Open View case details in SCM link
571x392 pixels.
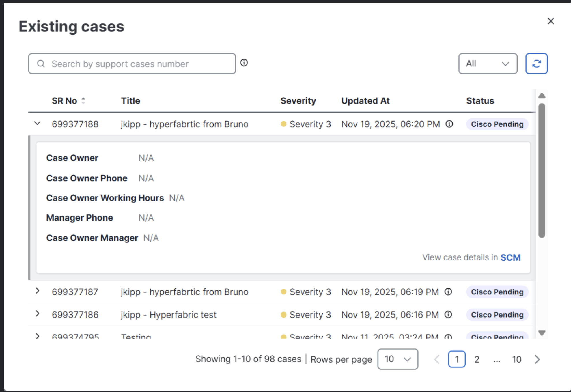510,257
